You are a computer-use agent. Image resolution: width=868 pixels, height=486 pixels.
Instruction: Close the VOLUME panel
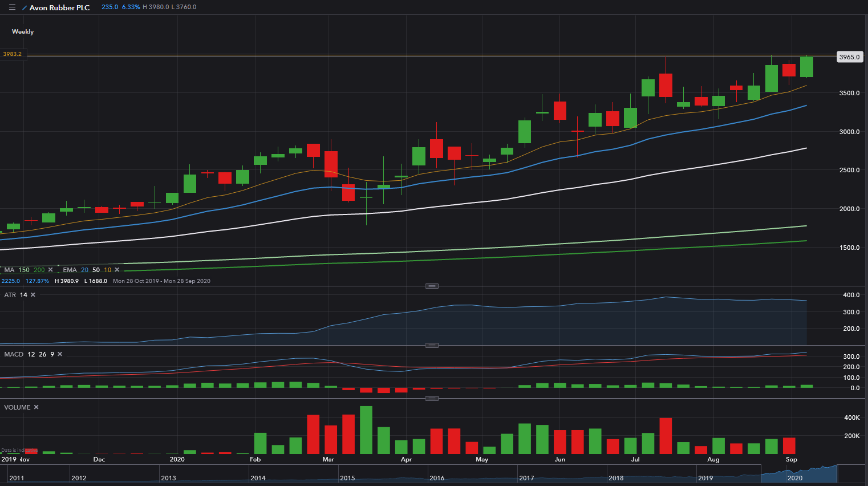(x=36, y=407)
